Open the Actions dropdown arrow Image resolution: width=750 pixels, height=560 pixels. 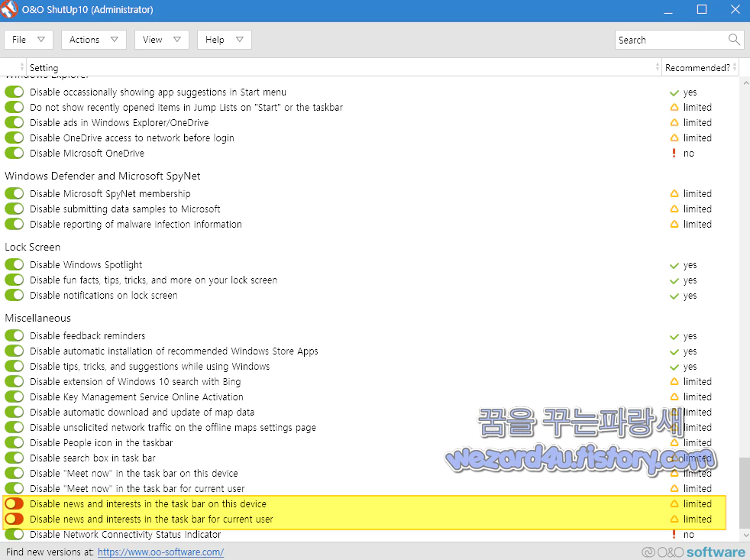click(115, 40)
